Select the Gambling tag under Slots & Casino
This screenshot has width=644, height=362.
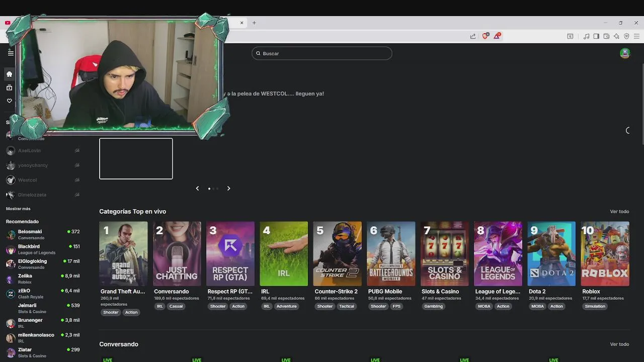(x=433, y=306)
